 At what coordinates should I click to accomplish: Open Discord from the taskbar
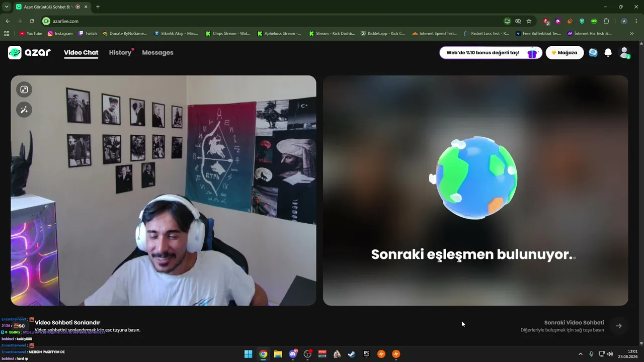click(293, 354)
